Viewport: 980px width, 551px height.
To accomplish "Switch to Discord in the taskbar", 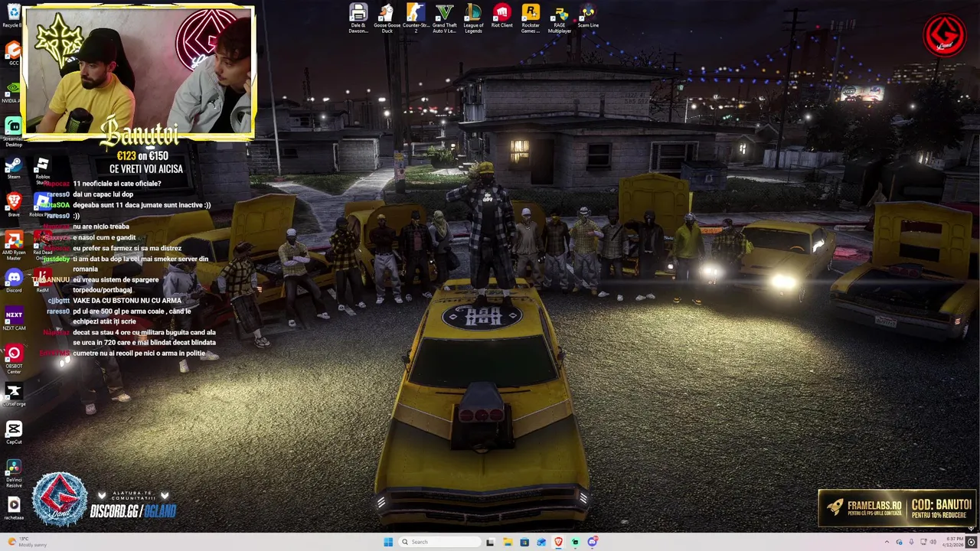I will click(x=592, y=542).
